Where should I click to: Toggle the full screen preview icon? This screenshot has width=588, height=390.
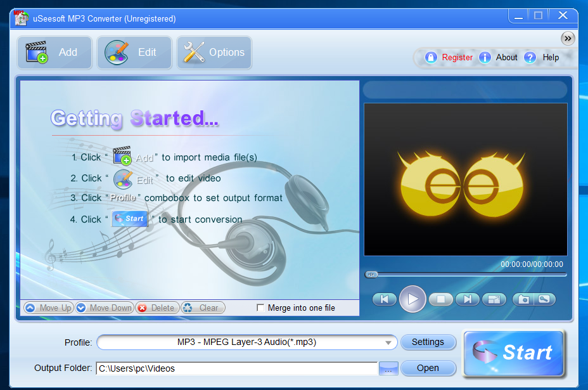[x=494, y=299]
